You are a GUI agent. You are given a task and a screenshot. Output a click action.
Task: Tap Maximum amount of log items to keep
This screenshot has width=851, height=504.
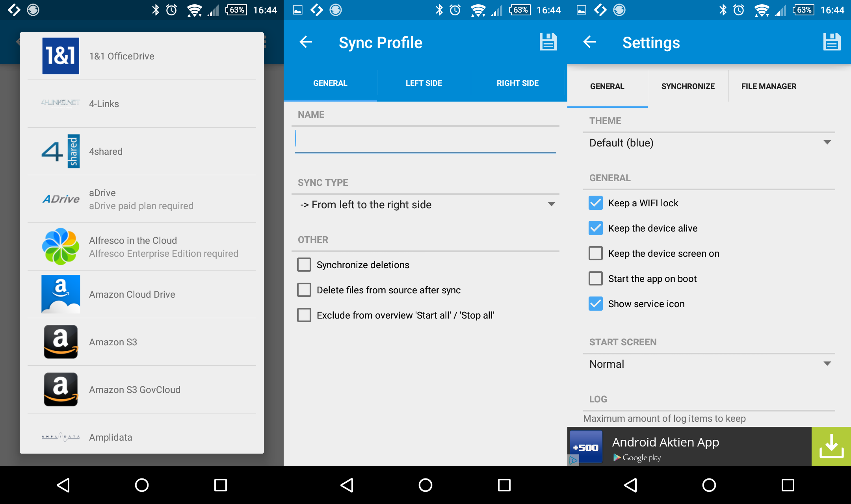(664, 418)
